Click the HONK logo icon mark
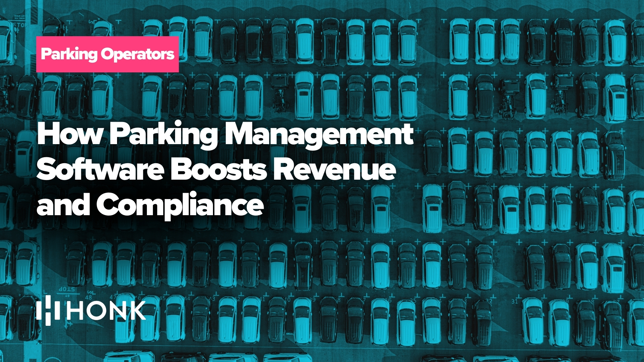 pos(48,310)
